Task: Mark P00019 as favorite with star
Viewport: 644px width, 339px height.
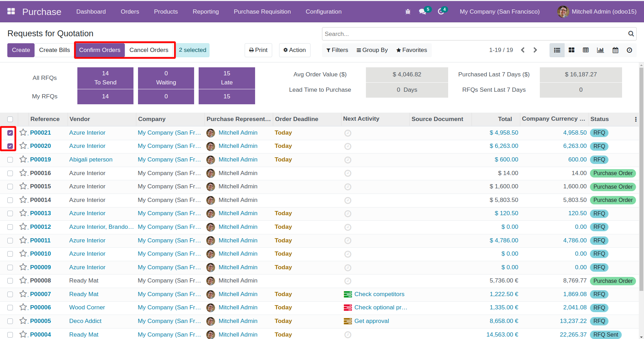Action: point(23,159)
